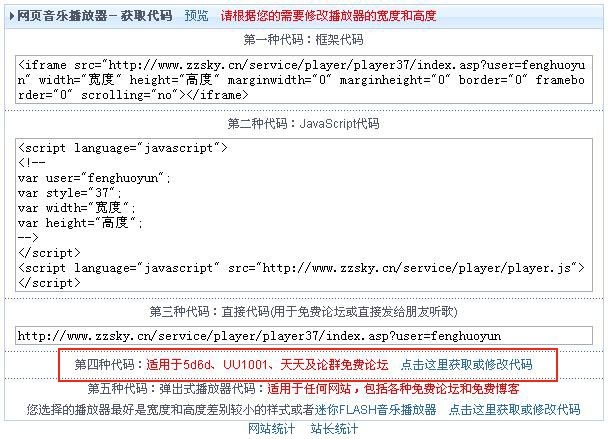The image size is (609, 439).
Task: Click the 第二种代码：JavaScript代码 label
Action: [x=304, y=124]
